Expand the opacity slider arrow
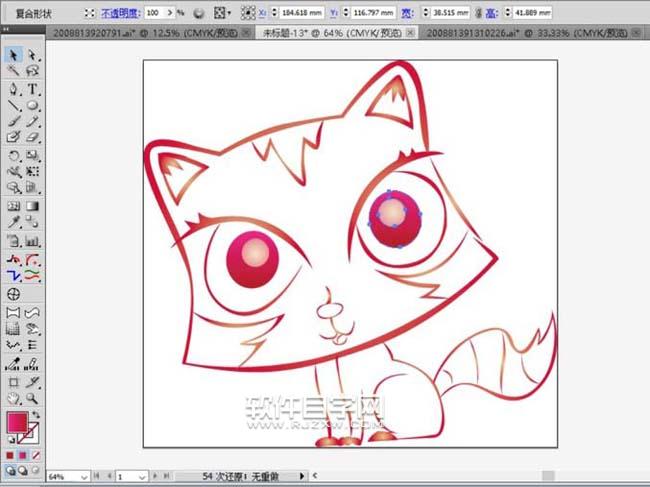This screenshot has height=487, width=650. click(170, 13)
